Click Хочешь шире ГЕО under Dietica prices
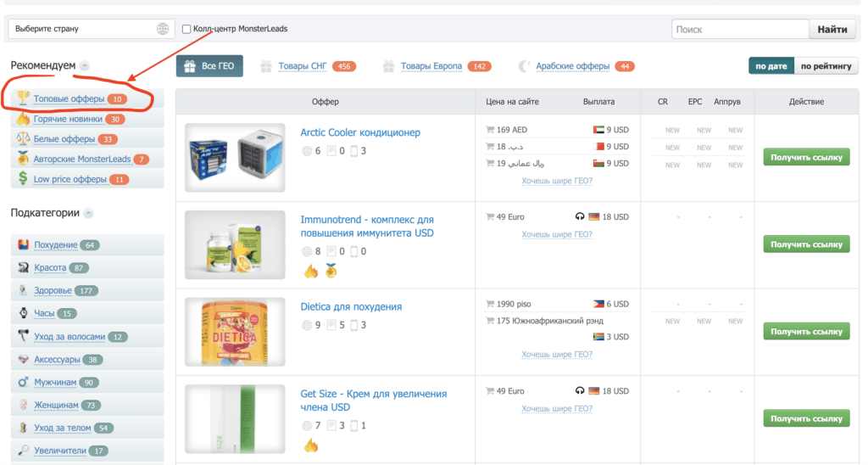 (557, 354)
